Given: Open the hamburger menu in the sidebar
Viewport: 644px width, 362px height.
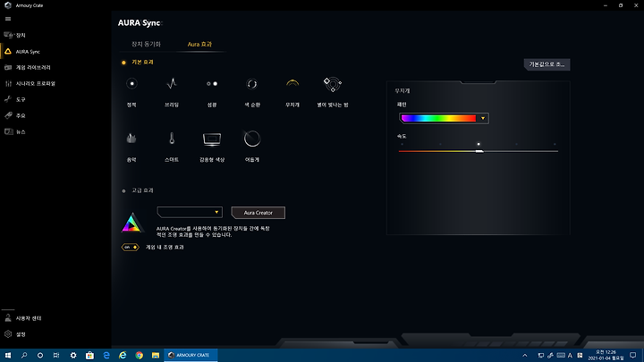Looking at the screenshot, I should pos(8,19).
